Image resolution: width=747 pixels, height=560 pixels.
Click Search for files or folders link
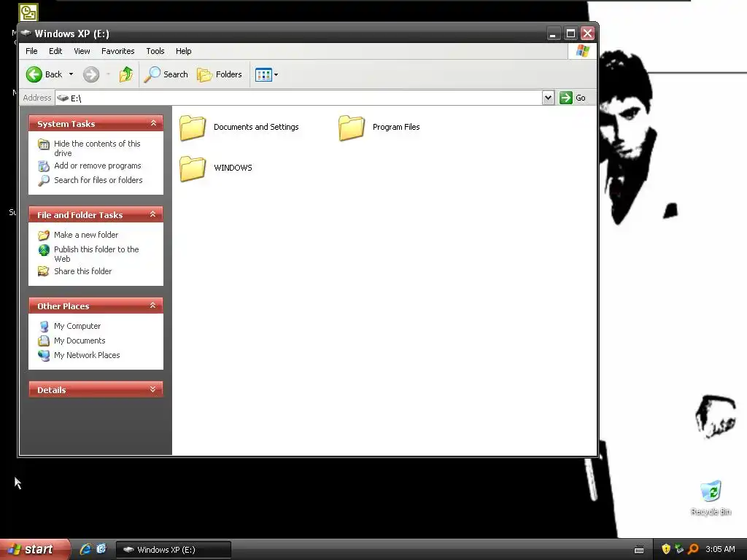coord(98,180)
